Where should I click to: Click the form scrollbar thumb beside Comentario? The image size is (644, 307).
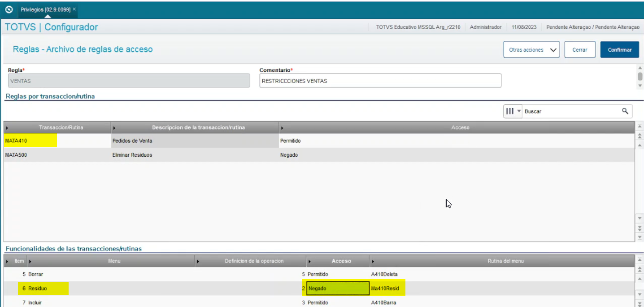(640, 76)
